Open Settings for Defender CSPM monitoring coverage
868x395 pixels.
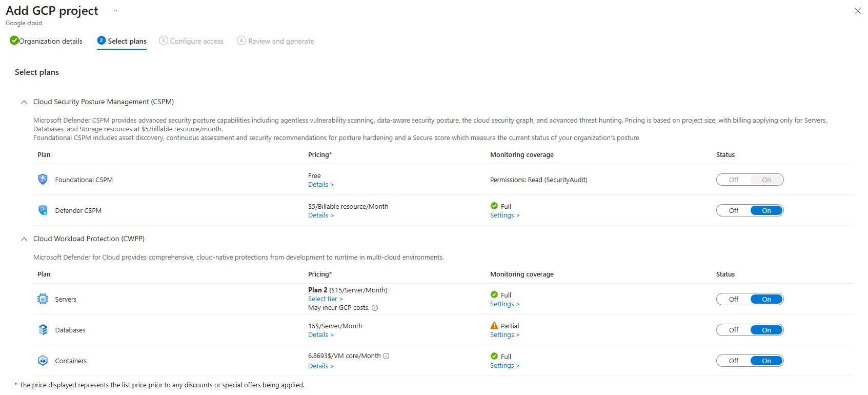(x=505, y=215)
